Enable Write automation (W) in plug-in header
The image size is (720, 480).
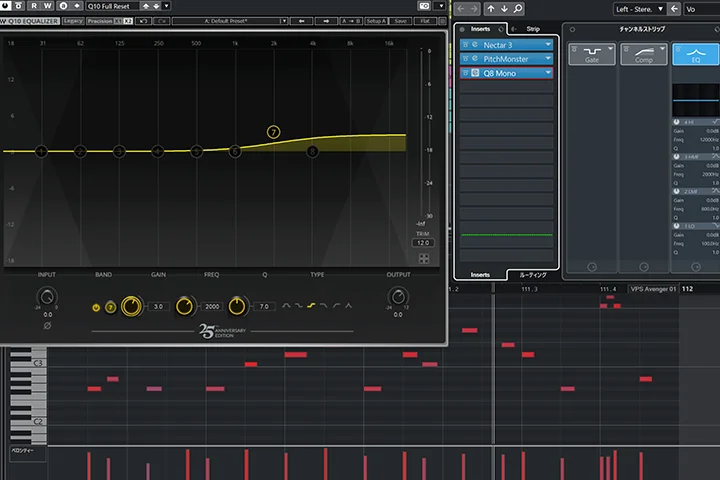click(x=47, y=6)
